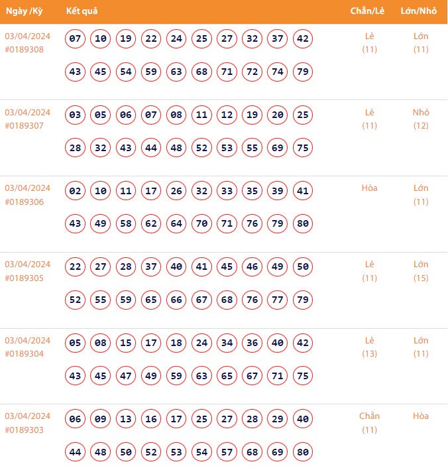Select the Lớn/Nhỏ column header
Viewport: 448px width, 476px height.
[420, 11]
